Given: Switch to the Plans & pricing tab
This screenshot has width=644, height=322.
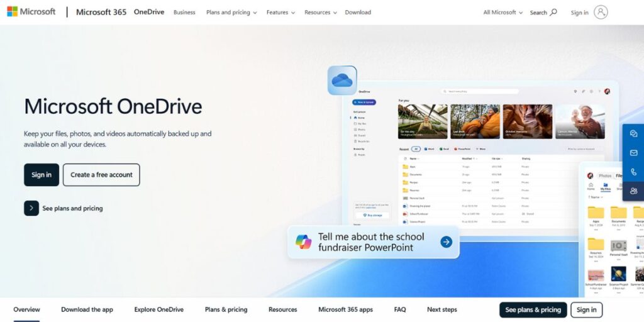Looking at the screenshot, I should [x=226, y=309].
